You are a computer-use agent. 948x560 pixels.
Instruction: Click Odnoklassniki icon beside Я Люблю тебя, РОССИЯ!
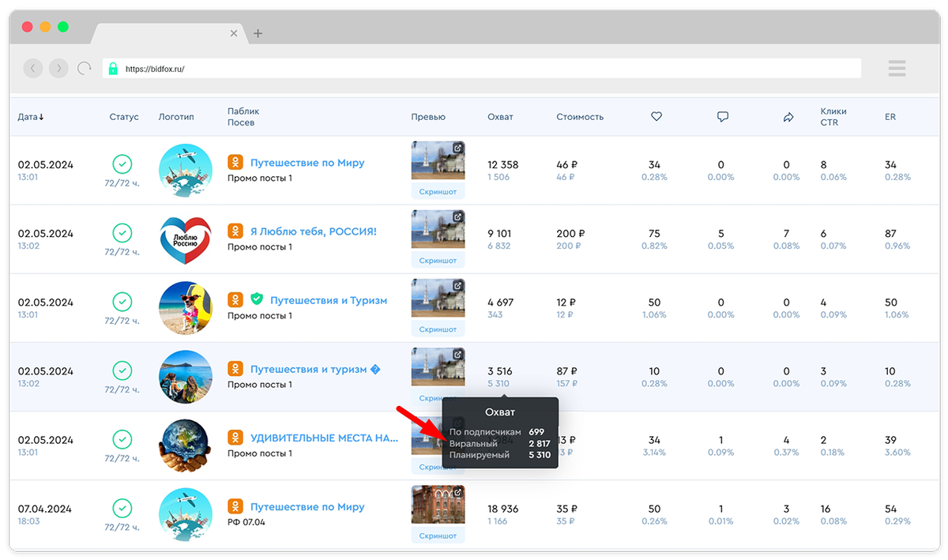tap(235, 231)
